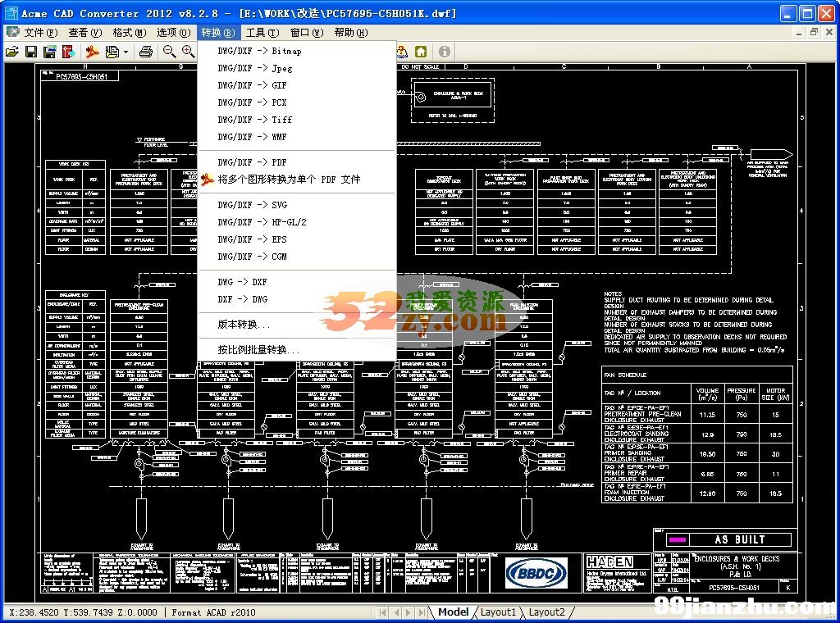Restore the inner document window
Screen dimensions: 840x623
tap(814, 33)
